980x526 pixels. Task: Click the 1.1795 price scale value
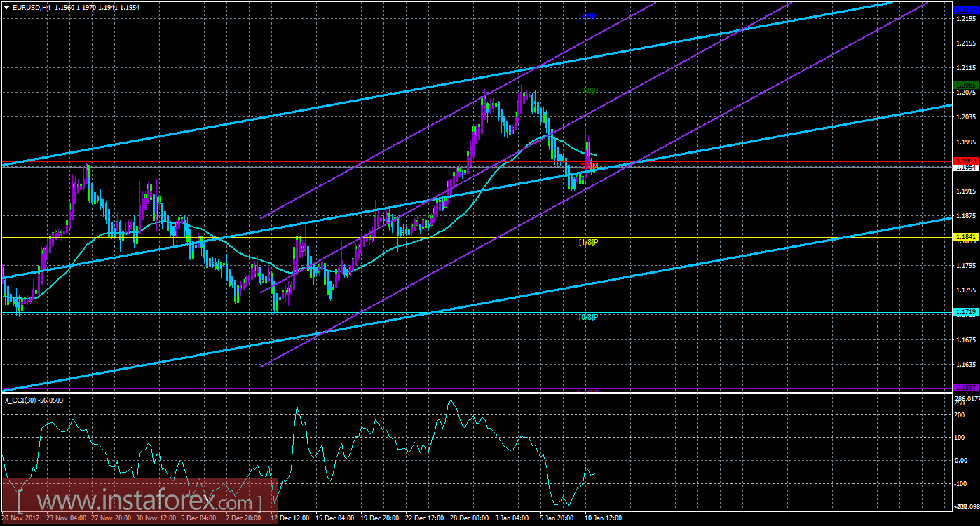(966, 265)
